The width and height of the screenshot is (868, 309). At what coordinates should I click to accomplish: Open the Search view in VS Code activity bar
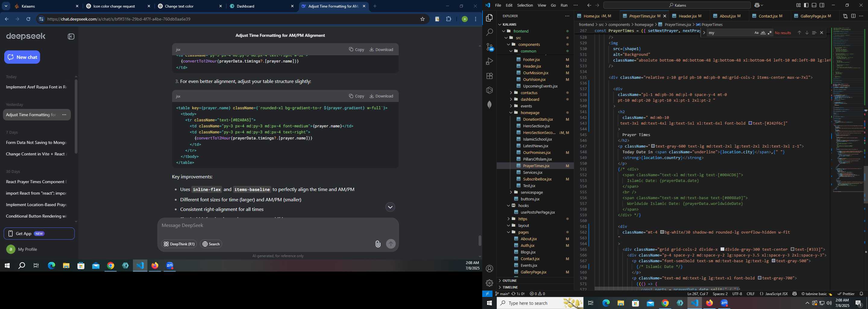pos(489,32)
